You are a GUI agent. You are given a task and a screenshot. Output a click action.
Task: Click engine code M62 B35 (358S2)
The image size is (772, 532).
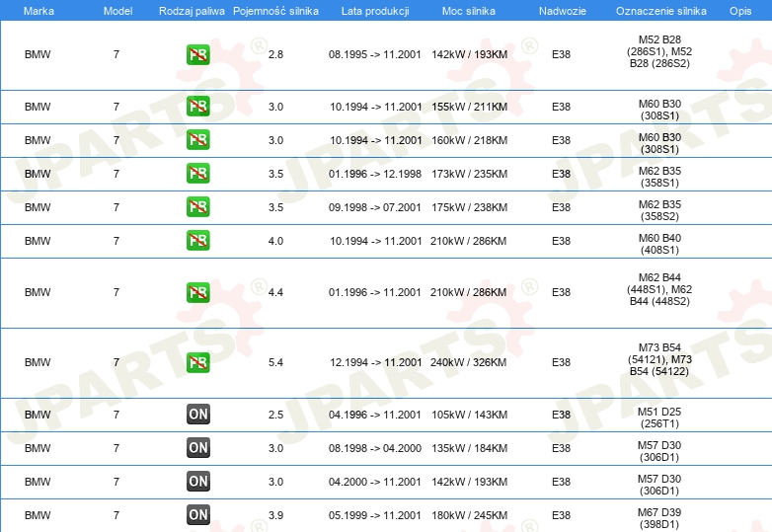pyautogui.click(x=659, y=210)
